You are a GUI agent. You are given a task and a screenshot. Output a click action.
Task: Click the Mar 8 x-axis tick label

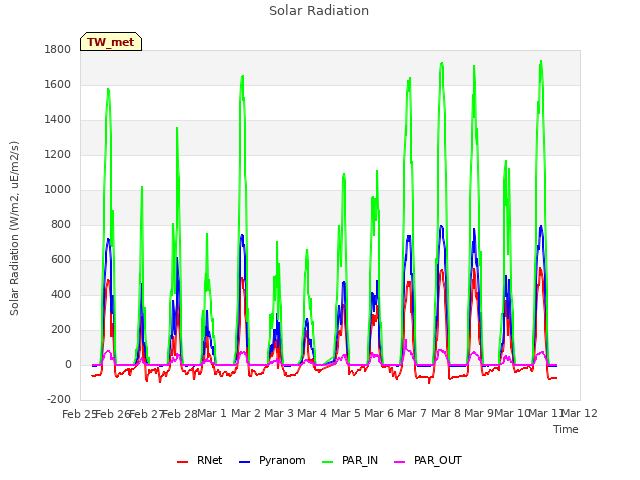[x=446, y=413]
